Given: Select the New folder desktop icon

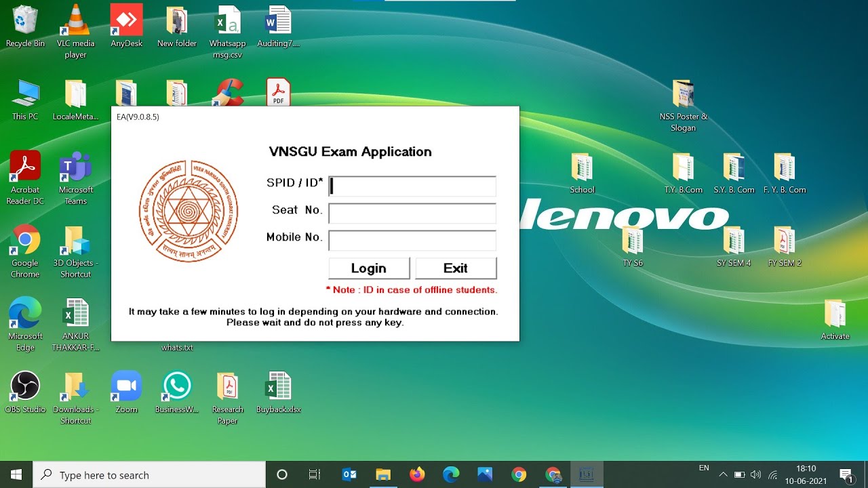Looking at the screenshot, I should coord(177,27).
